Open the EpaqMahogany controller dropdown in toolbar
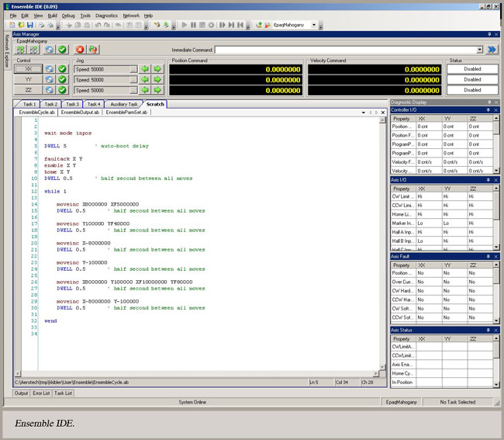 click(314, 25)
